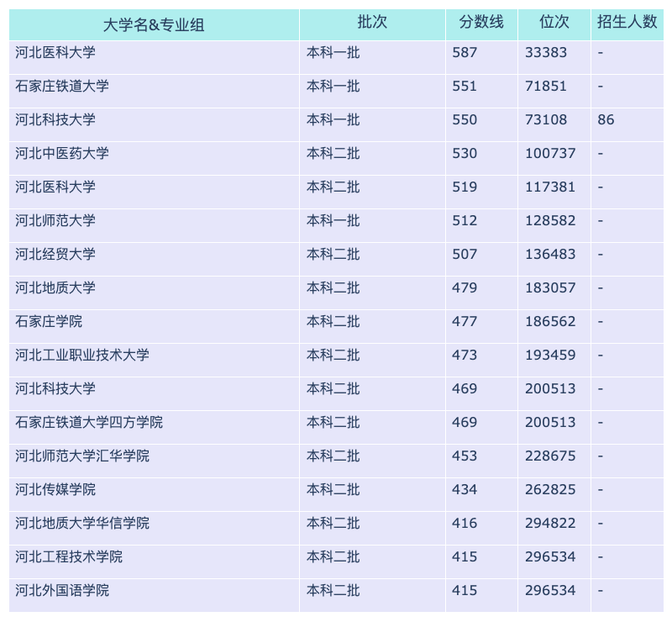Select the score value 550
672x622 pixels.
pyautogui.click(x=465, y=119)
